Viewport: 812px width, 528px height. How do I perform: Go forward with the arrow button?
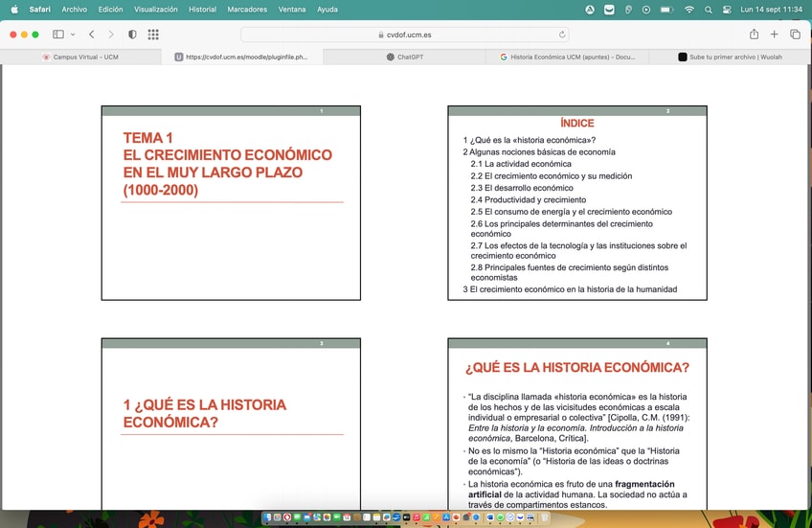coord(111,34)
